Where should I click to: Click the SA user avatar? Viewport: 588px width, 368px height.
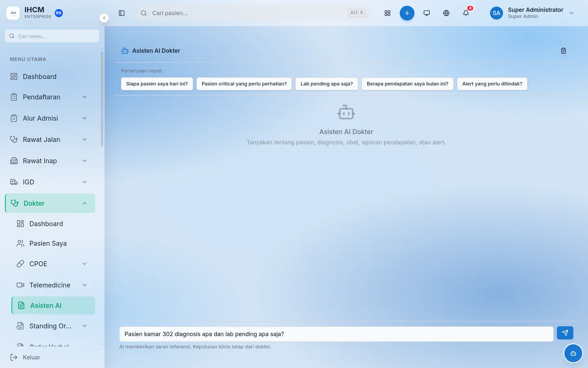pyautogui.click(x=497, y=13)
